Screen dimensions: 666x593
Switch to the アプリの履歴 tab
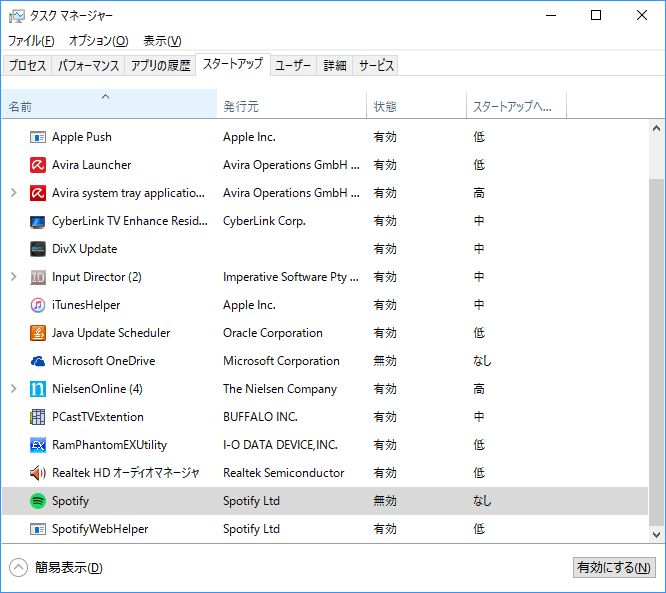(x=160, y=65)
